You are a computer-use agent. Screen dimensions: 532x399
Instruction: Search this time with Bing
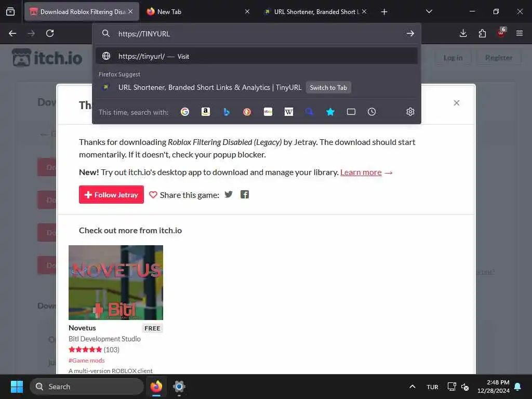coord(227,112)
